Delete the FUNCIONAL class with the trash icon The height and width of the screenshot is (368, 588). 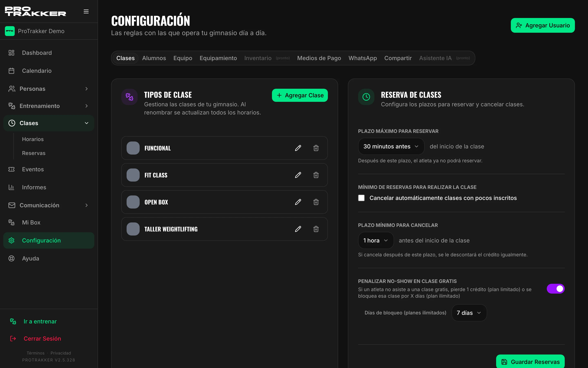point(316,148)
